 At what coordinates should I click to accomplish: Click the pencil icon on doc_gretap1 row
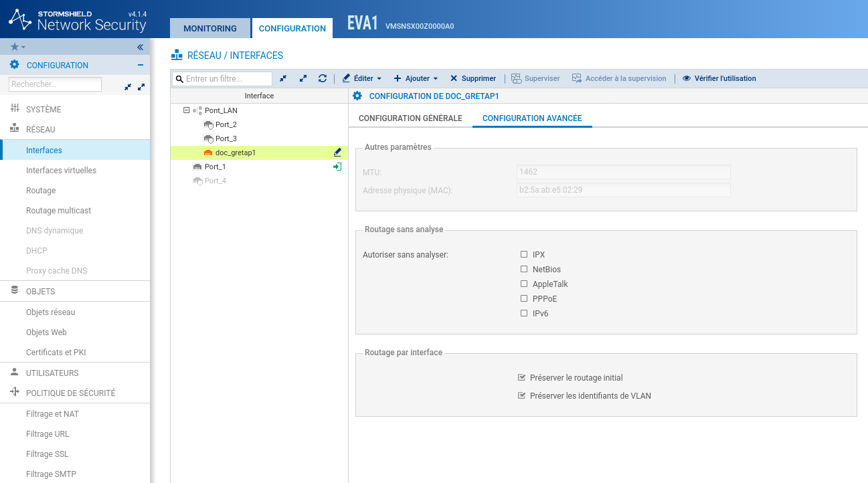[x=337, y=153]
